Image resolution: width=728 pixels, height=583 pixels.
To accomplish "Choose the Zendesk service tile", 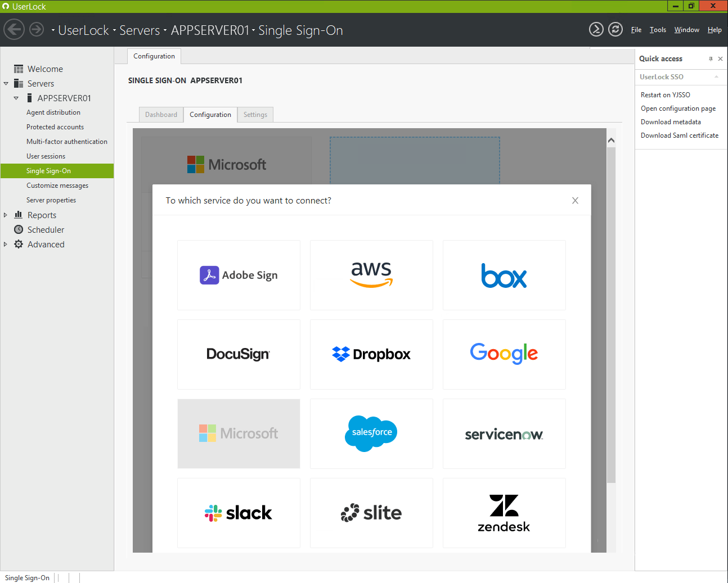I will (x=504, y=513).
